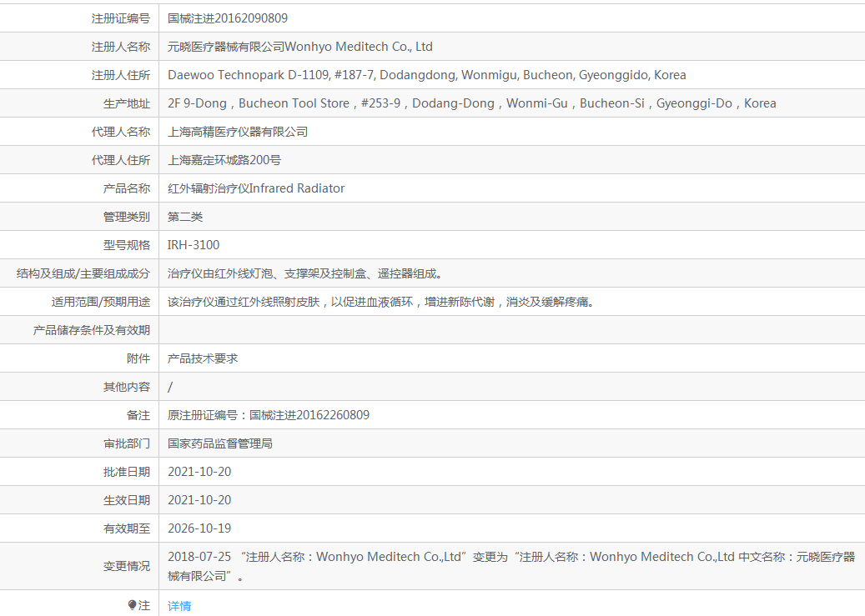Select agent address 上海嘉定环城路200号
865x616 pixels.
point(224,161)
